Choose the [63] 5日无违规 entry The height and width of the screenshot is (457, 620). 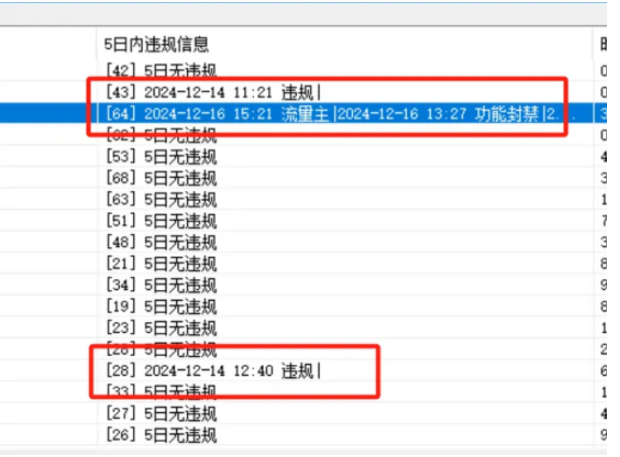point(160,199)
